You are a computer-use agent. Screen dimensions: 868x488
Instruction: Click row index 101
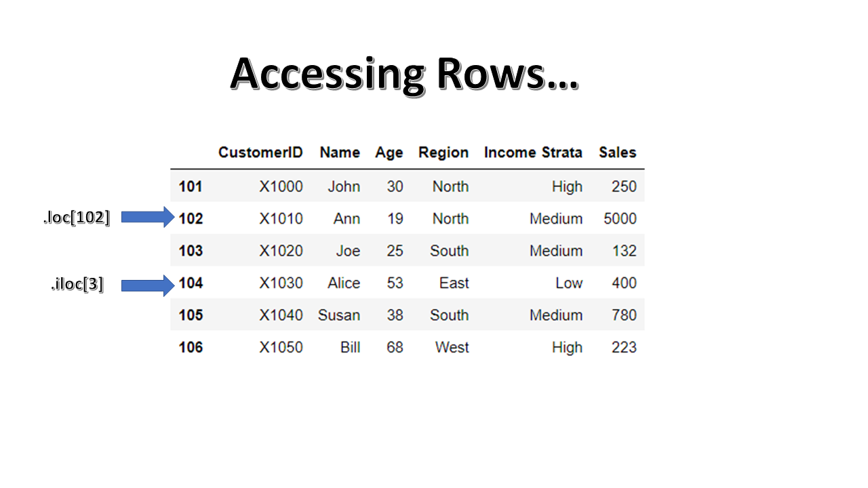pyautogui.click(x=191, y=186)
